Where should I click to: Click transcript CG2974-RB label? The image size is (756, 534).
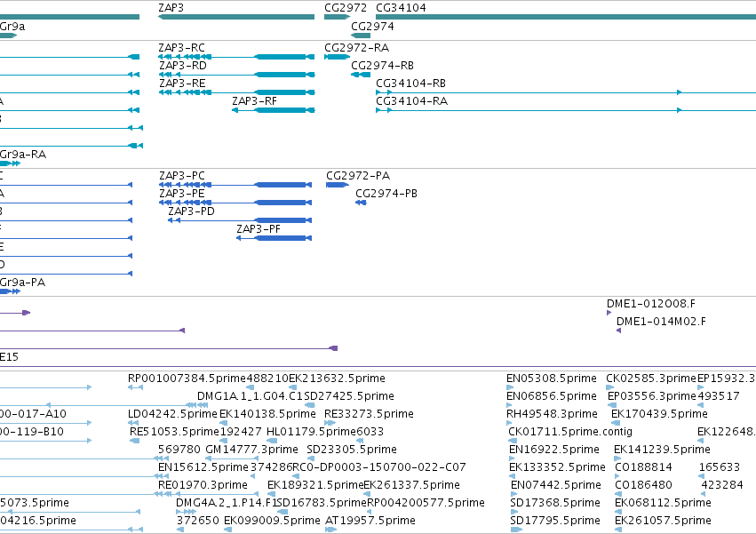tap(382, 66)
